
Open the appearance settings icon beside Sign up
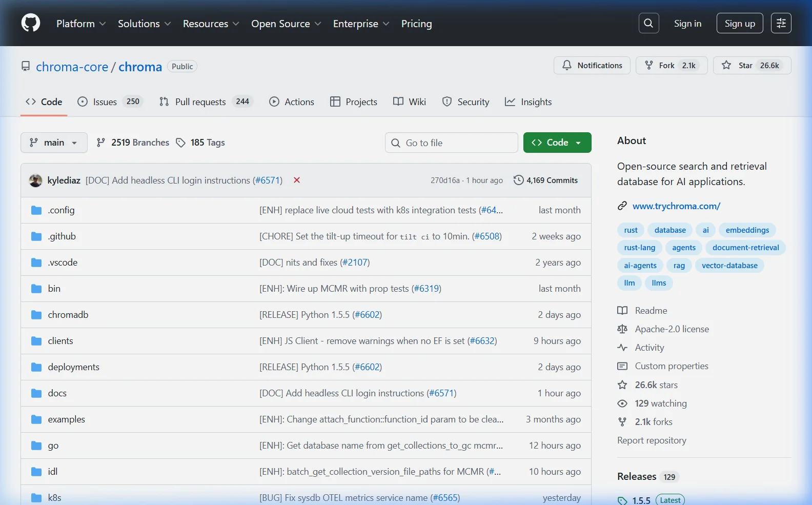tap(781, 23)
